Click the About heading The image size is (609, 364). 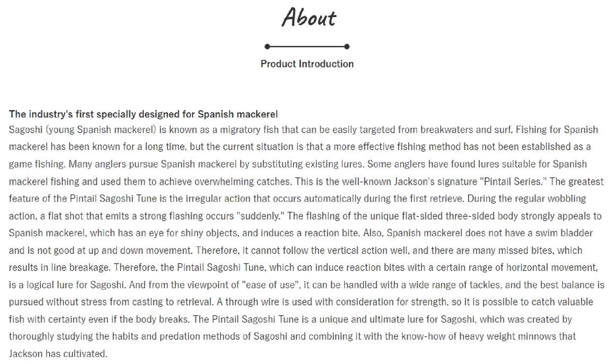pyautogui.click(x=308, y=17)
